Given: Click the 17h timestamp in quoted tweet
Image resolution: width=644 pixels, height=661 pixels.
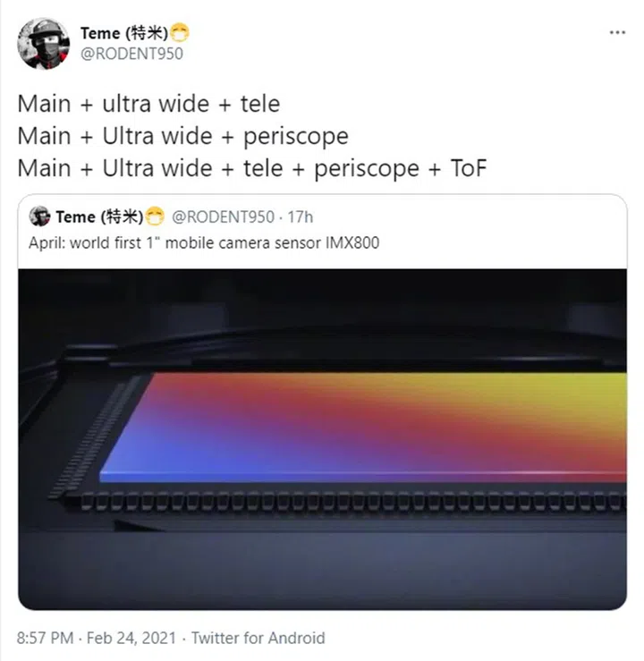Looking at the screenshot, I should click(x=300, y=217).
